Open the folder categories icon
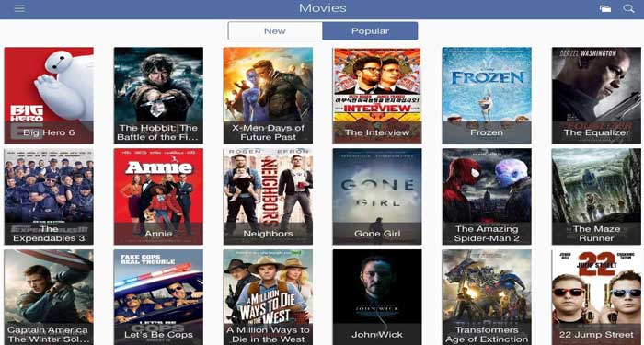This screenshot has height=345, width=644. pyautogui.click(x=604, y=8)
